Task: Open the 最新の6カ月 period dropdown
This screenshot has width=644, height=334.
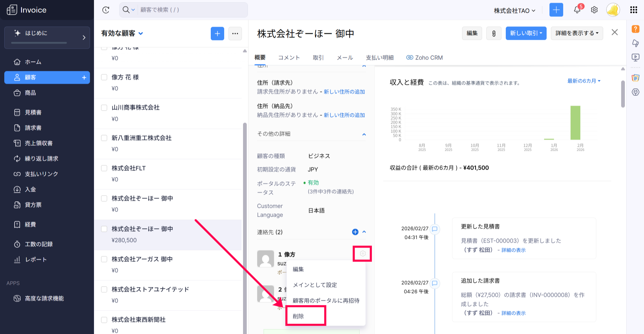Action: 584,81
